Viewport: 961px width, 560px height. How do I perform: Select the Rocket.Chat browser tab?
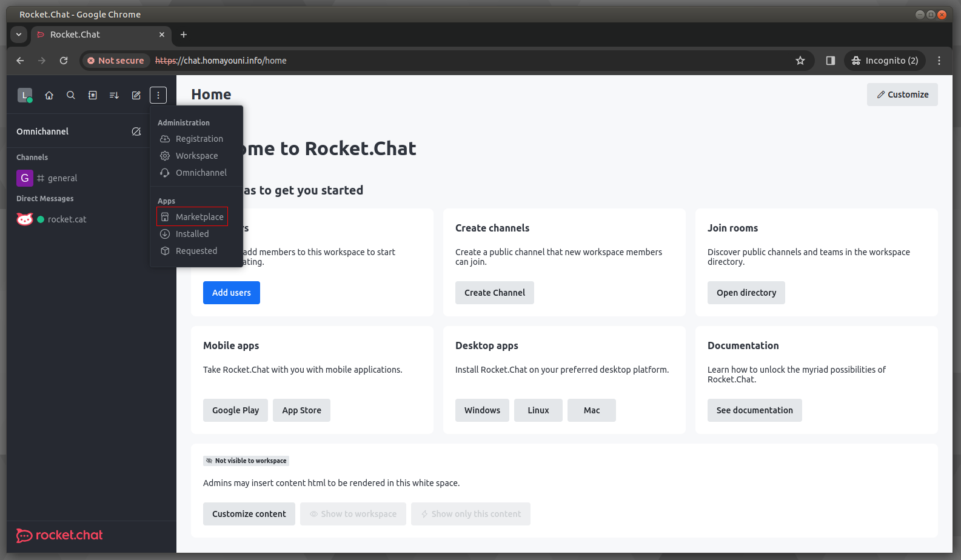point(101,35)
